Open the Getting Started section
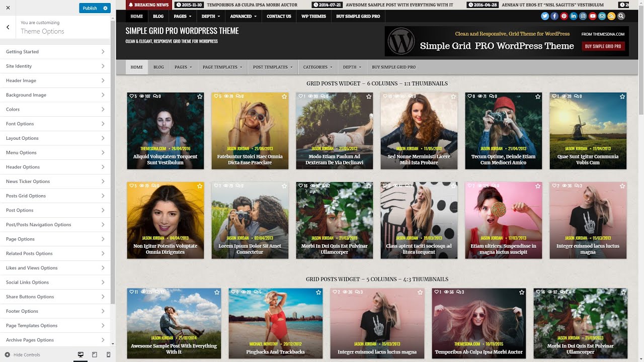This screenshot has height=362, width=644. pos(55,52)
